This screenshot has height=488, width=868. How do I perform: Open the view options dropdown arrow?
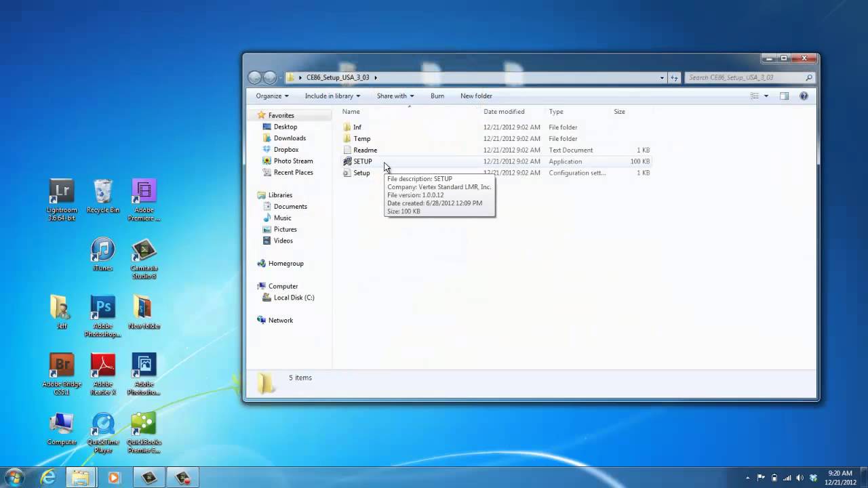(x=766, y=96)
